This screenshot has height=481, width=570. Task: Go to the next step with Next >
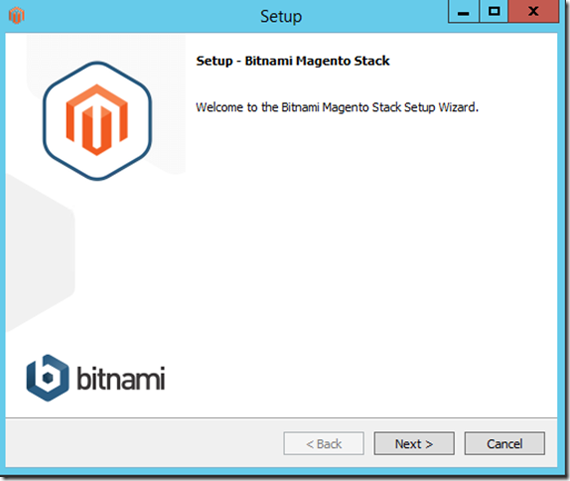click(414, 444)
